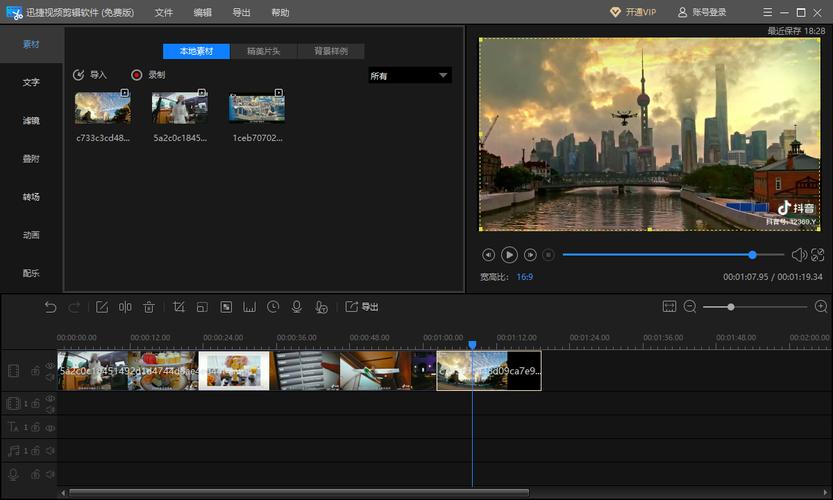
Task: Click the 导出 export button
Action: click(x=362, y=307)
